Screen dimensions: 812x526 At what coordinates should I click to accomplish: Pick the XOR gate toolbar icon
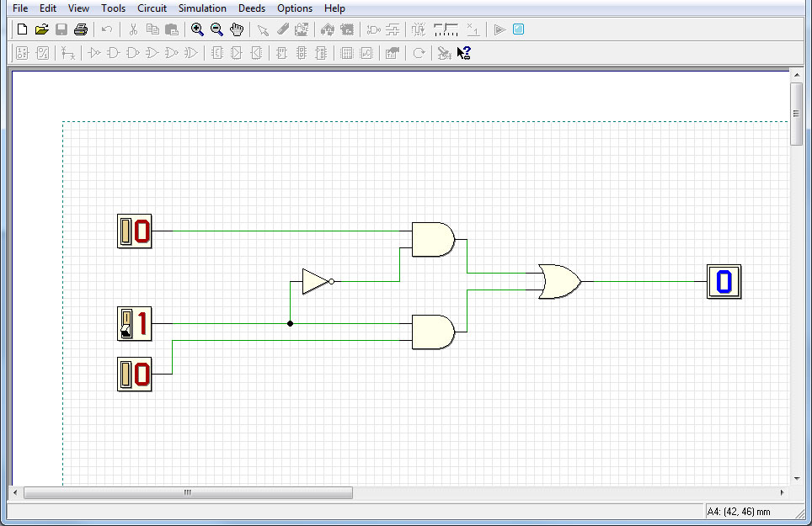point(191,53)
